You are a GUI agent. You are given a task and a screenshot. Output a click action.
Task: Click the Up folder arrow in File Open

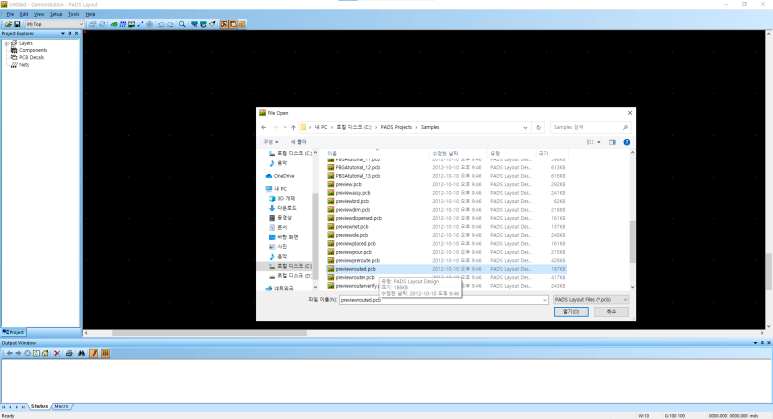(293, 128)
